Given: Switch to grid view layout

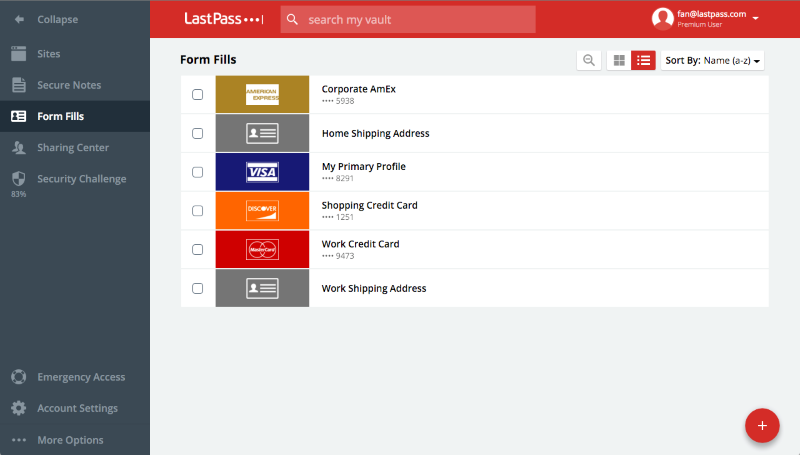Looking at the screenshot, I should point(619,61).
